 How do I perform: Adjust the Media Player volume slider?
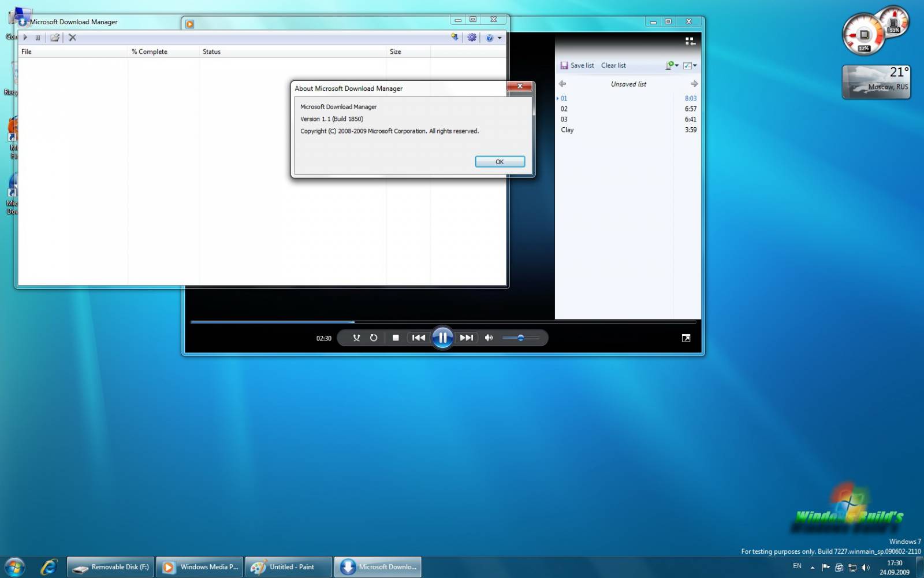tap(521, 338)
